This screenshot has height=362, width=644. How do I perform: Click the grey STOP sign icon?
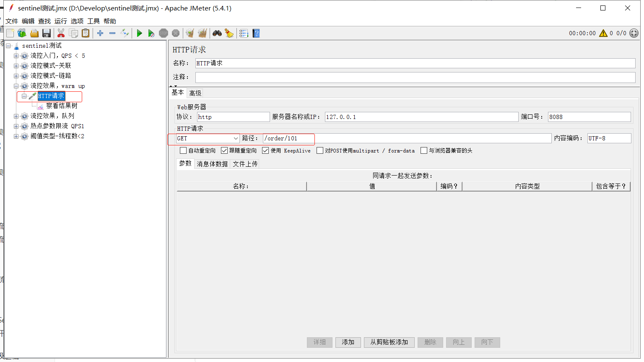coord(164,33)
